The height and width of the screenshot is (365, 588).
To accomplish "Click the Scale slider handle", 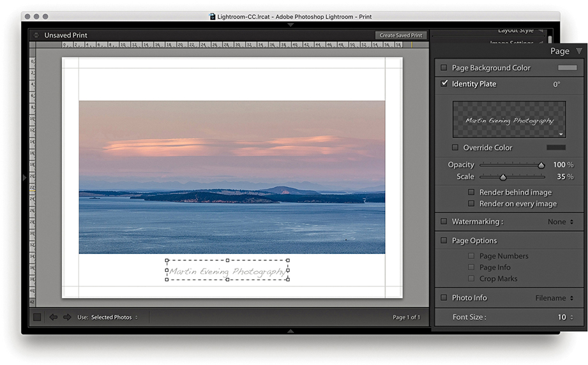I will 502,177.
